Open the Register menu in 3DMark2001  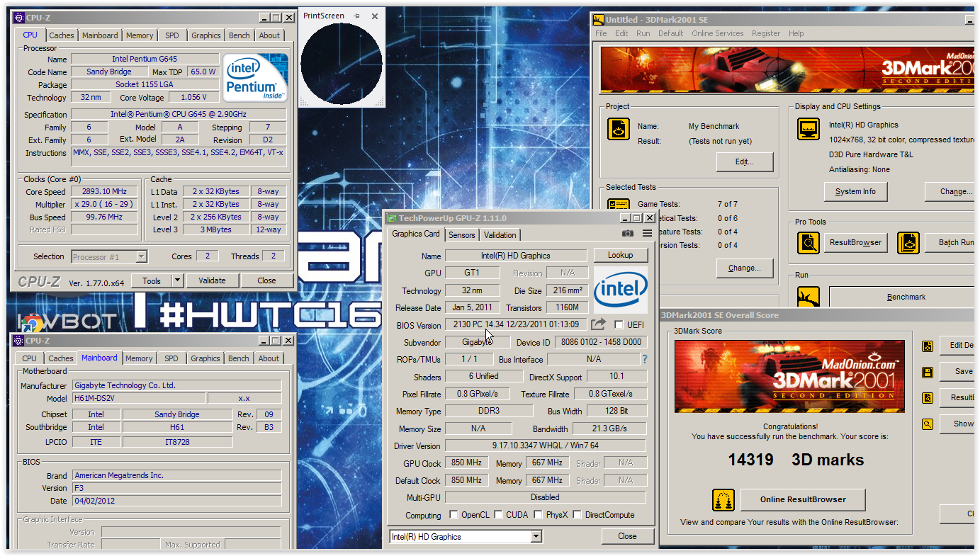click(766, 33)
